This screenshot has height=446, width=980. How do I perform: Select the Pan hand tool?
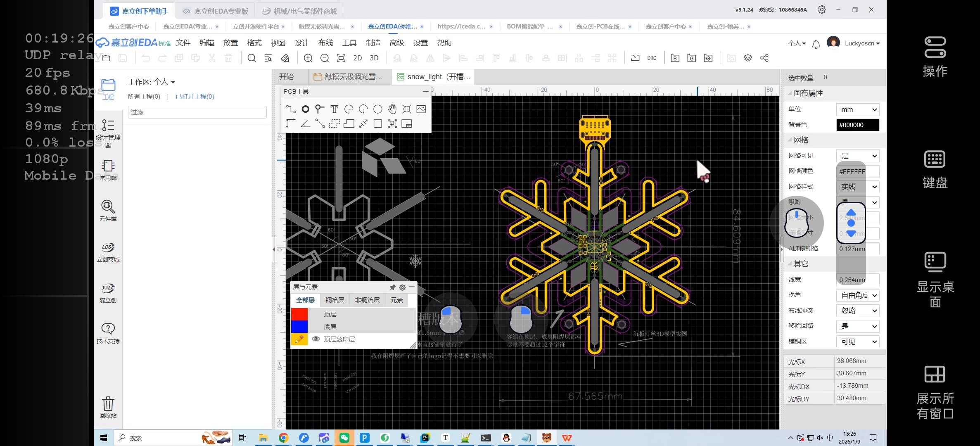point(392,109)
